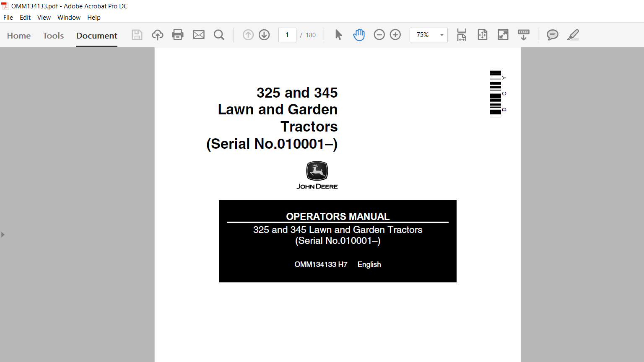Open the View menu

tap(44, 18)
